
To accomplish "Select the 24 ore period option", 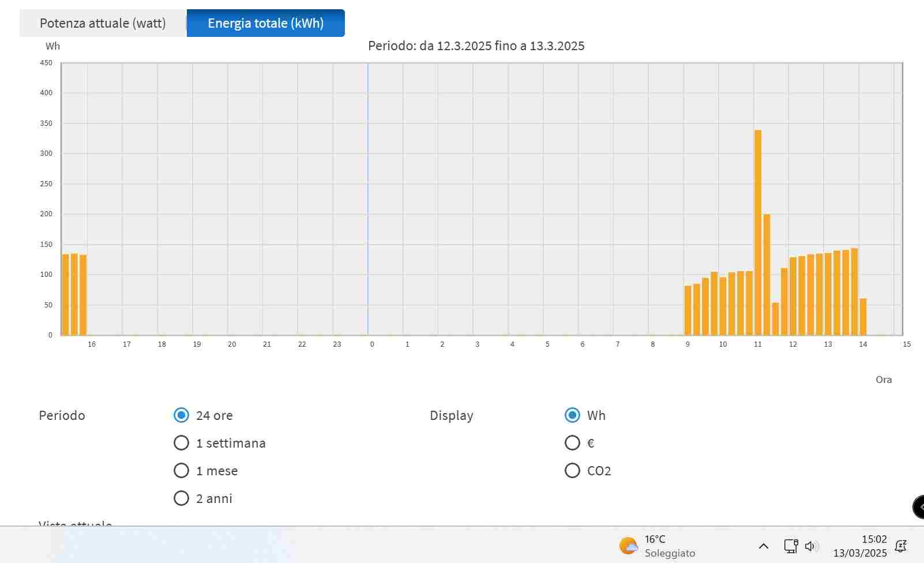I will tap(181, 415).
